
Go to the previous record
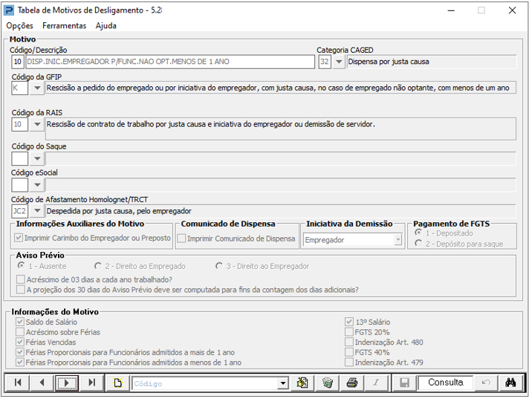tap(42, 383)
